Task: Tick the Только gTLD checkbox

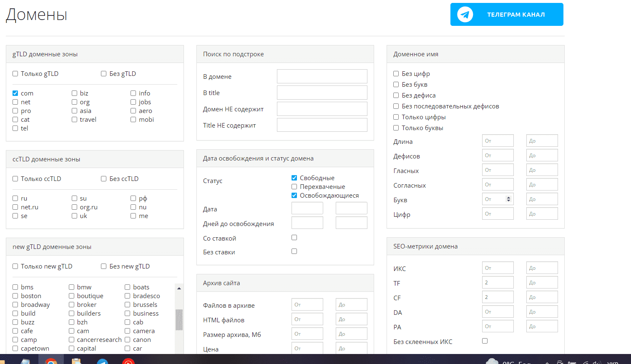Action: click(x=15, y=74)
